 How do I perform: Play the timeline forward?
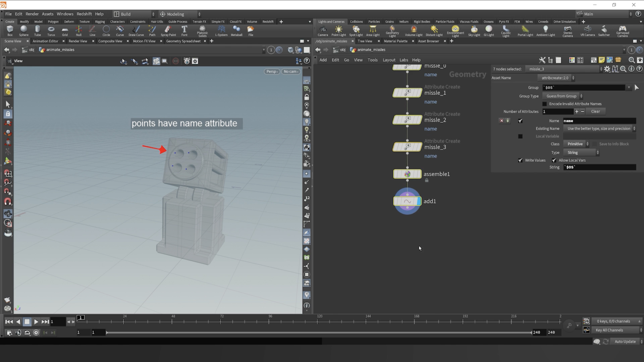(x=36, y=322)
